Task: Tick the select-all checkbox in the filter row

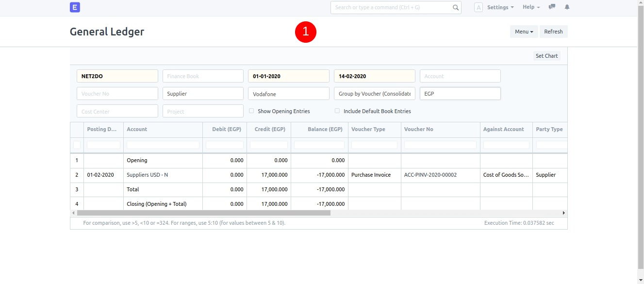Action: [77, 145]
